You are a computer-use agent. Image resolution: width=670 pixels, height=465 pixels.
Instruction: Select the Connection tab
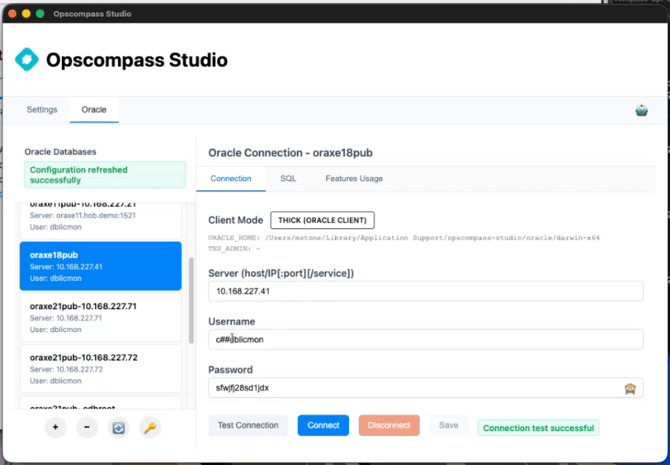(x=231, y=178)
